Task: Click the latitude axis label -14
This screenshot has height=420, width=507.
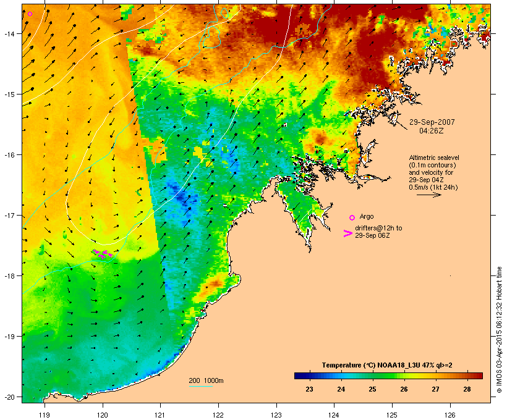Action: click(9, 33)
